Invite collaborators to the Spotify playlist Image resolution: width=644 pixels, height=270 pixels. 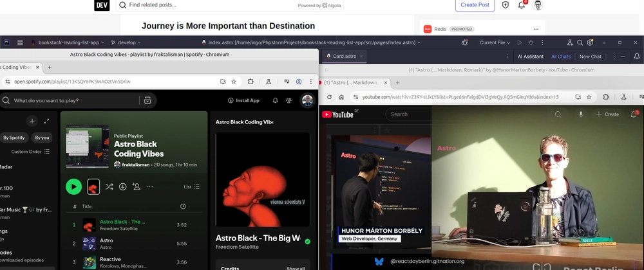click(x=136, y=187)
